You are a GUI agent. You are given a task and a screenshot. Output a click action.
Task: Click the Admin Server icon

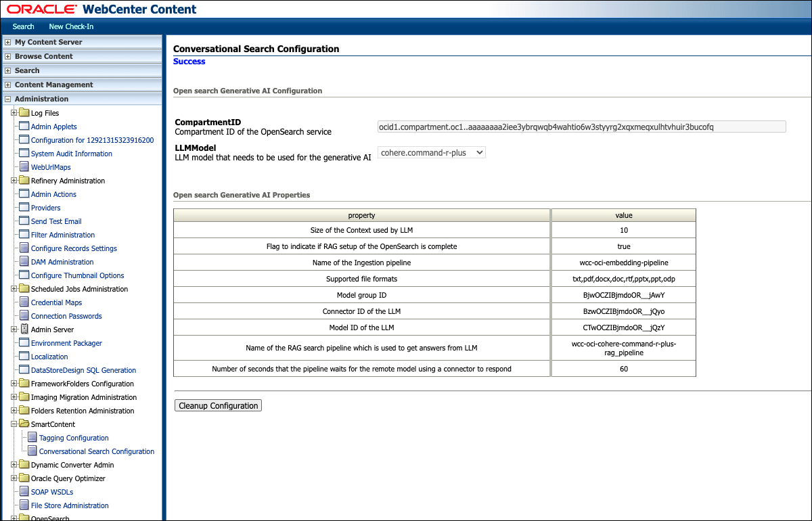pos(24,330)
